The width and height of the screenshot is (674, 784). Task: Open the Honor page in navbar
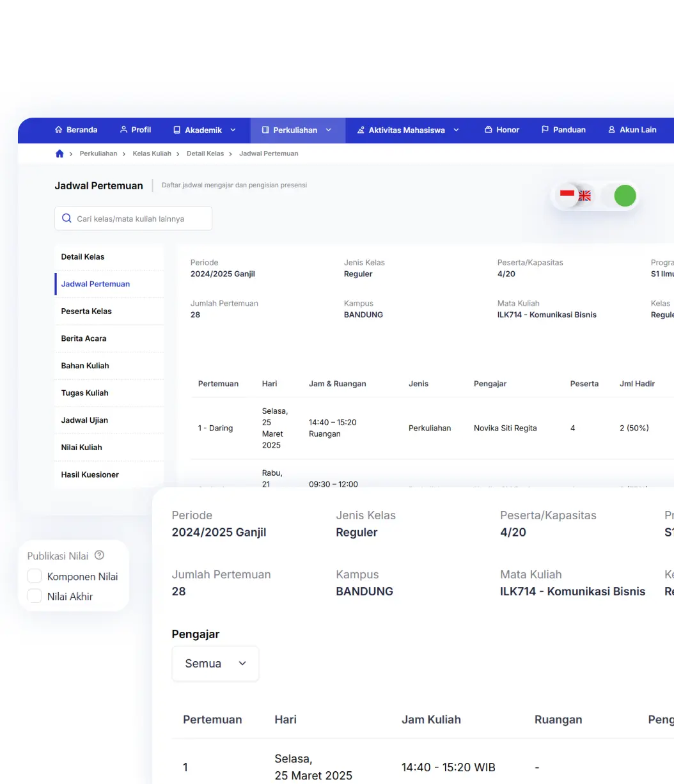(501, 130)
